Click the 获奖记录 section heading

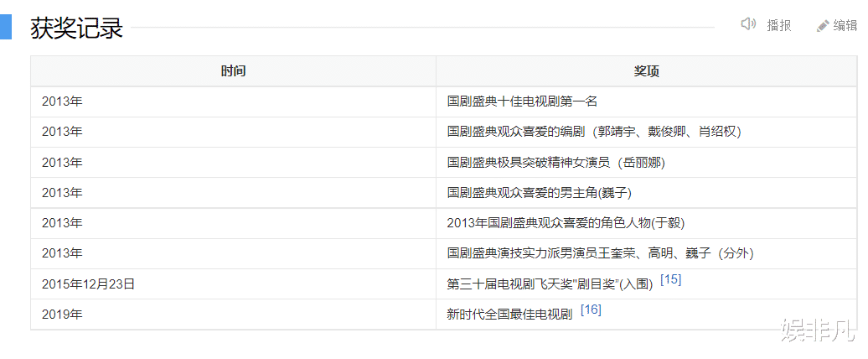(x=76, y=28)
